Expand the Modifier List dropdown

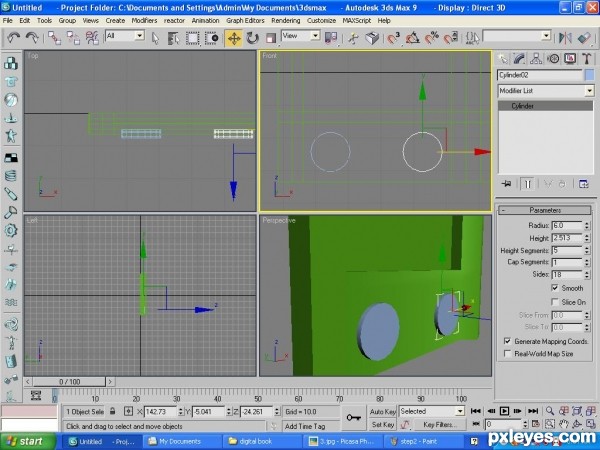pyautogui.click(x=589, y=91)
